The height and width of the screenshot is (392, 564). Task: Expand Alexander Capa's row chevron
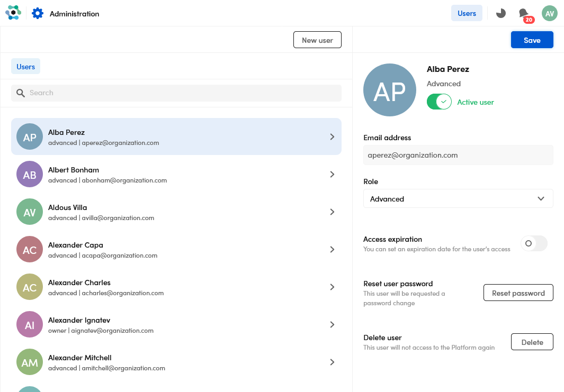(332, 250)
